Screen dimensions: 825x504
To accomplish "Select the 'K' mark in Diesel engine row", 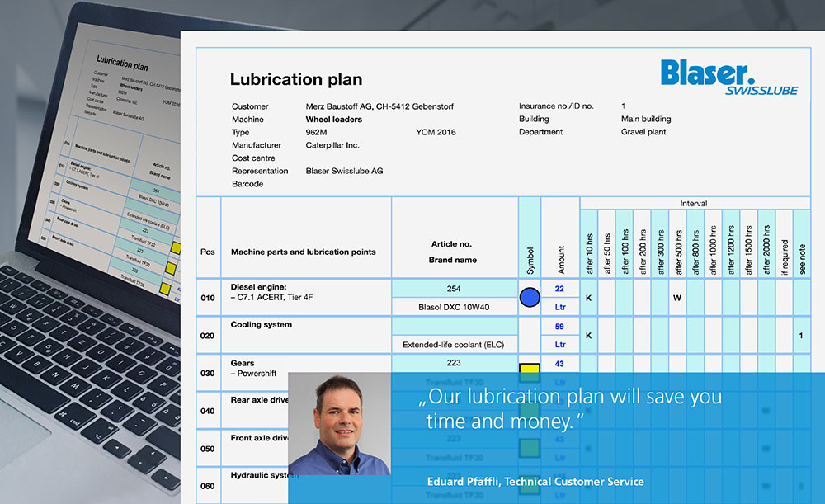I will point(589,298).
